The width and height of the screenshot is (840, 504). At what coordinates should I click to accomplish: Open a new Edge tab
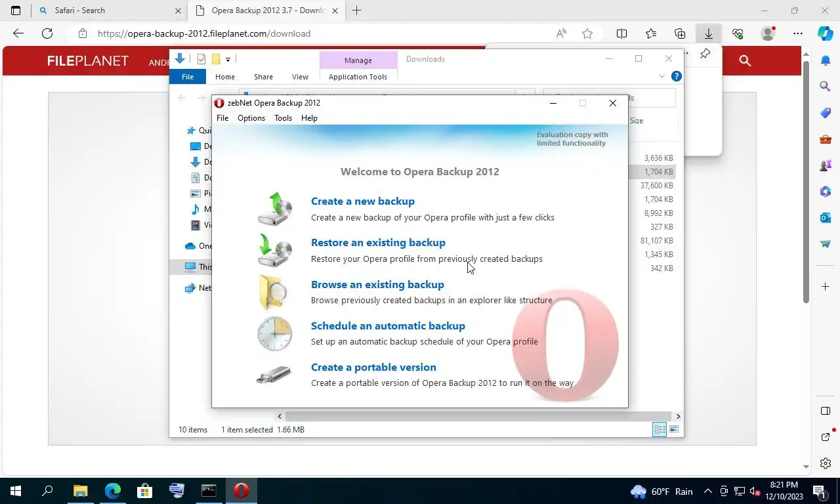pyautogui.click(x=357, y=10)
